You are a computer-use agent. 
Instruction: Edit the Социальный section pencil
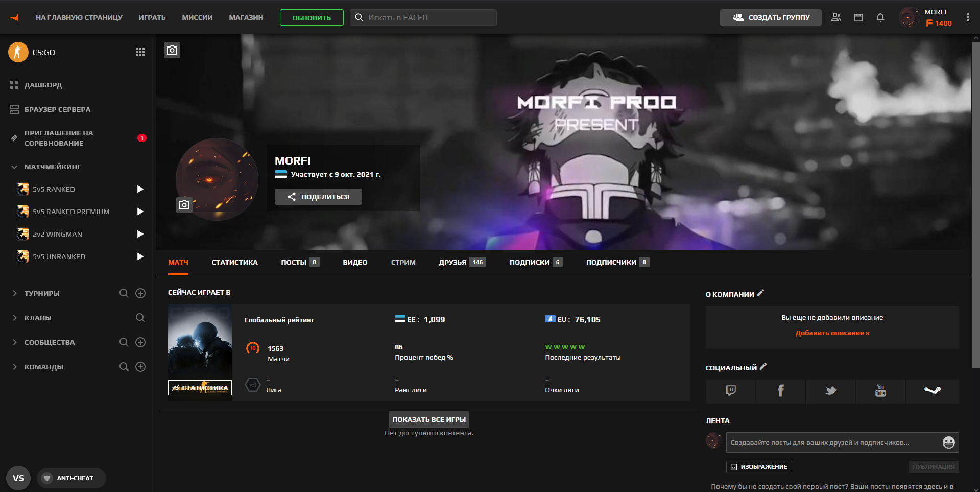coord(763,367)
